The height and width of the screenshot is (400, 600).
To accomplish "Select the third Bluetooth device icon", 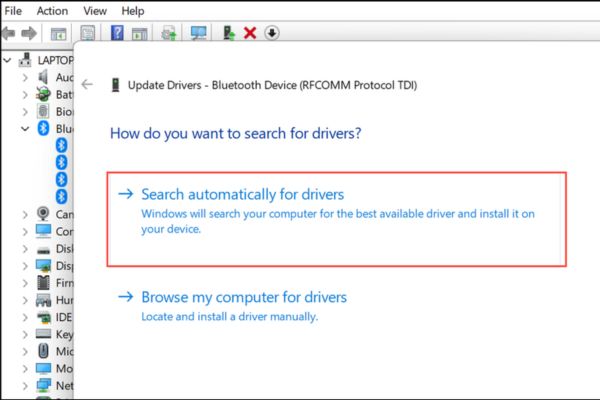I will 61,179.
